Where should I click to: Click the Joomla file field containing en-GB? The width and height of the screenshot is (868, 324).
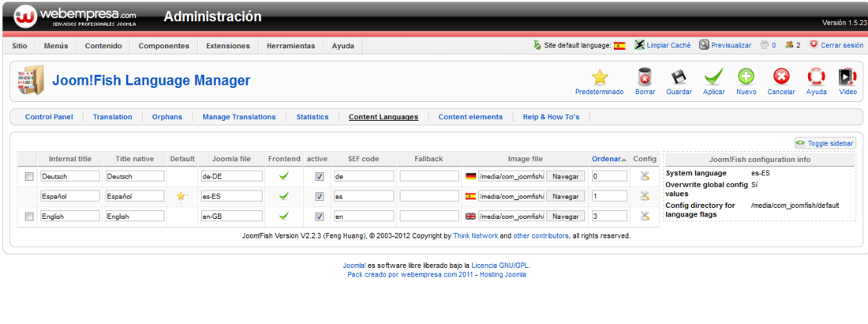(x=231, y=217)
